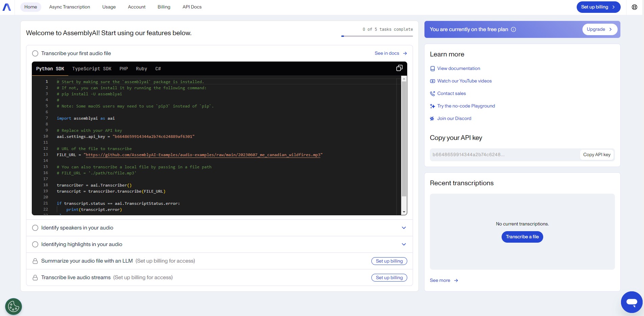Switch to C# code tab
The image size is (644, 316).
coord(158,69)
